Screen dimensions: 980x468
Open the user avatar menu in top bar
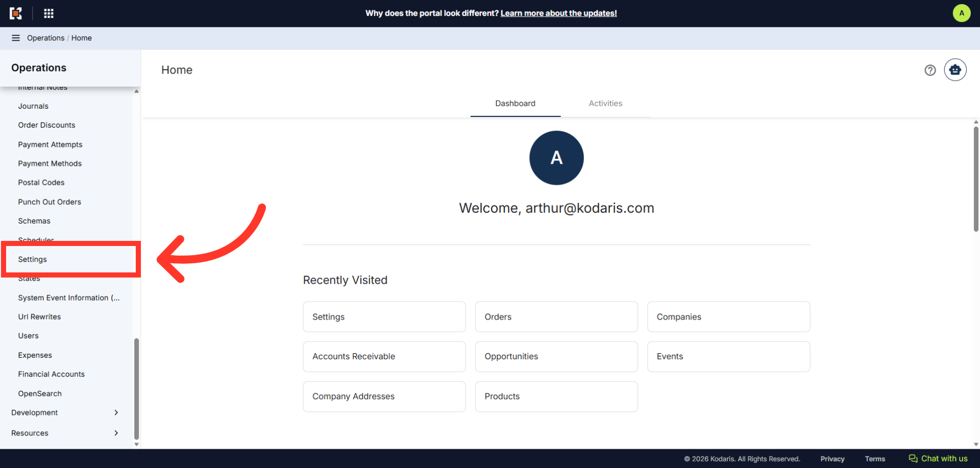tap(962, 13)
